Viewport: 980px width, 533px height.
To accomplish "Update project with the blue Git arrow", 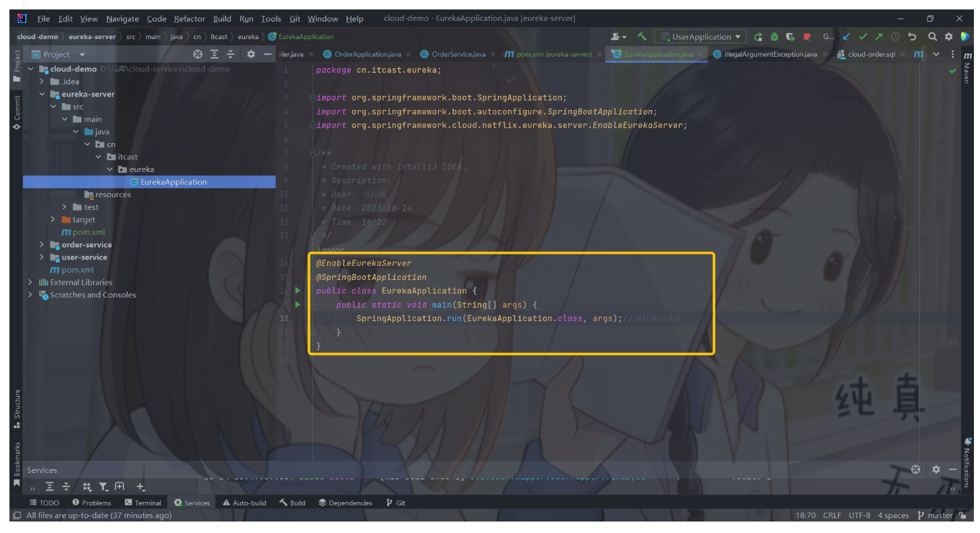I will [x=846, y=36].
